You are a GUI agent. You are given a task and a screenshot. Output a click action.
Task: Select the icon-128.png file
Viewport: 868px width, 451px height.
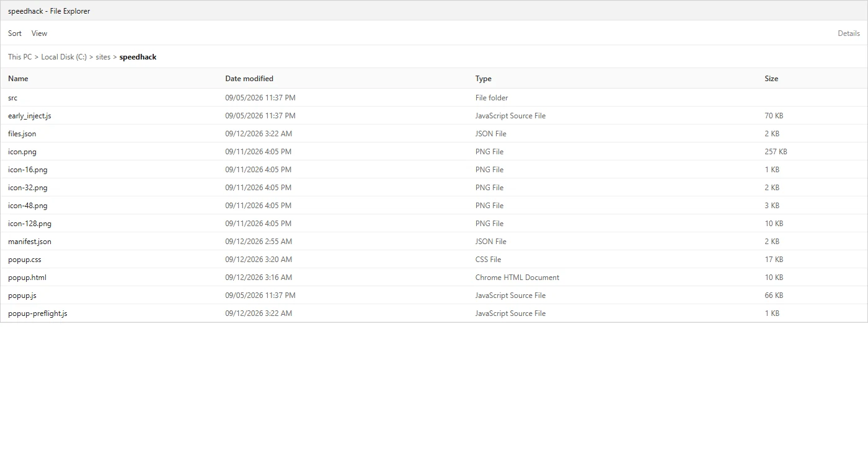tap(434, 224)
